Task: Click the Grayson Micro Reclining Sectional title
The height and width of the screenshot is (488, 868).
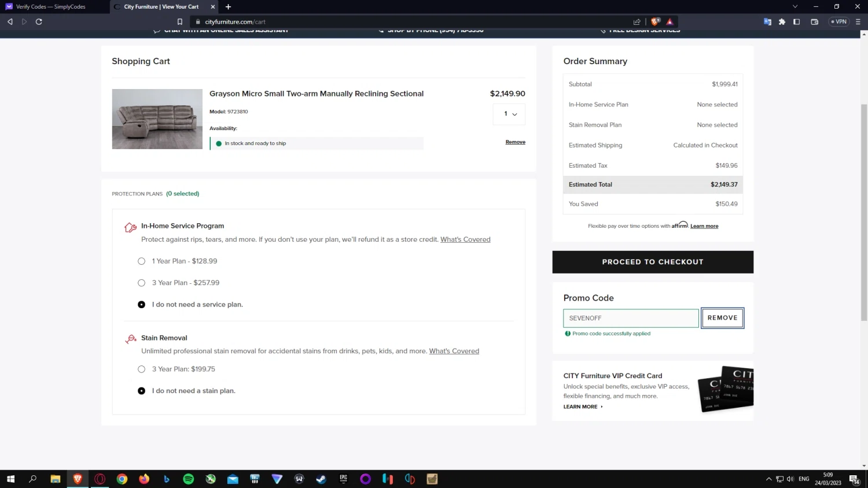Action: 317,94
